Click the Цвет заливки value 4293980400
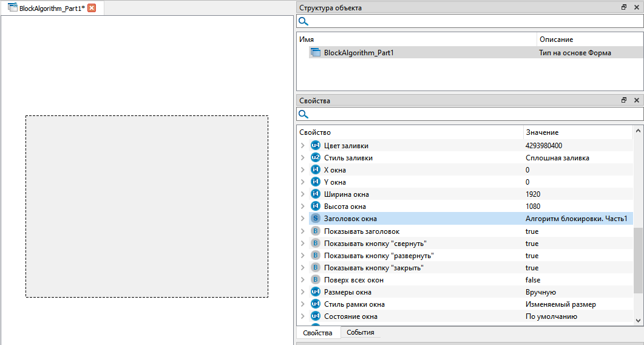Viewport: 644px width, 345px height. pos(543,146)
